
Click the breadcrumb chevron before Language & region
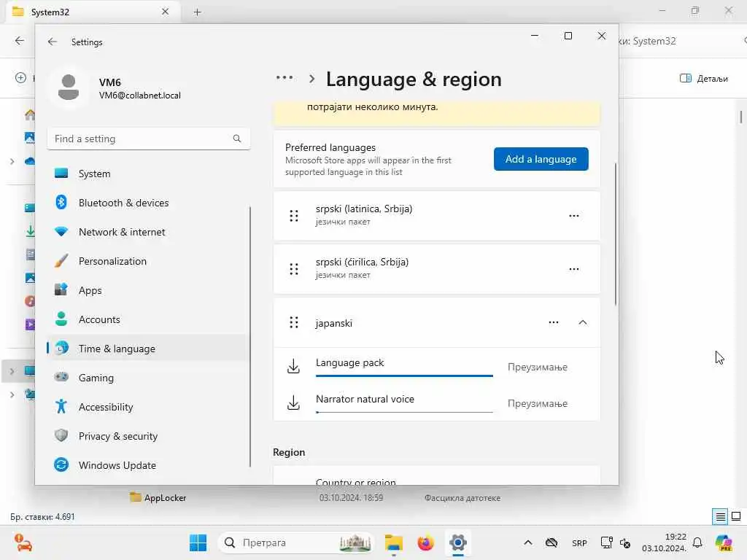(x=311, y=79)
